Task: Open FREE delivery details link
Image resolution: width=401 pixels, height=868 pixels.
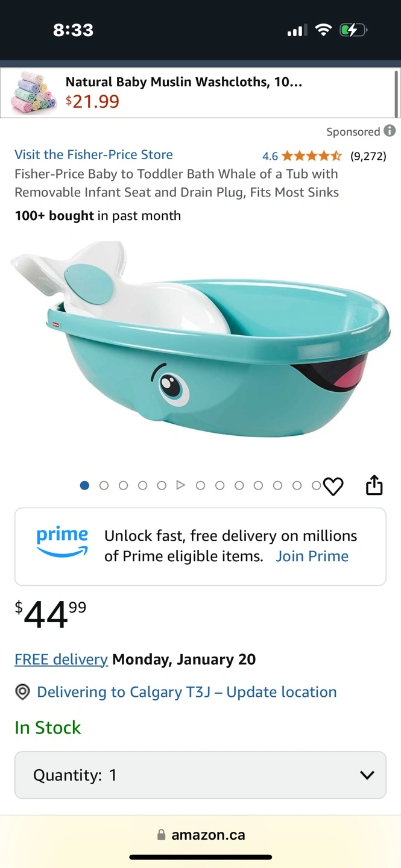Action: 61,659
